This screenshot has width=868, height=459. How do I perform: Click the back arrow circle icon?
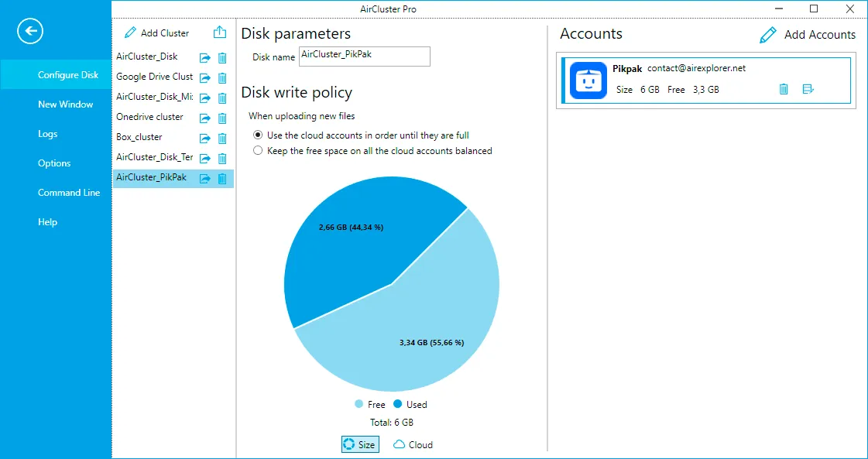click(x=30, y=32)
